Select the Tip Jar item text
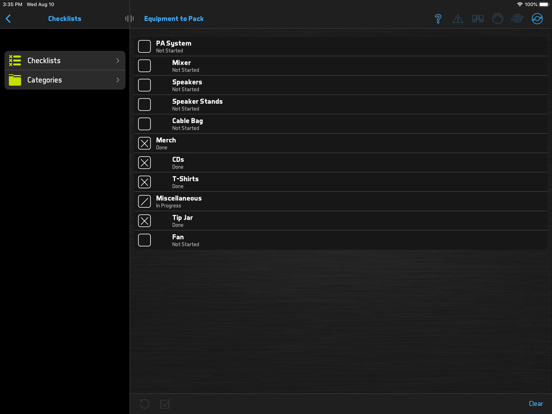 pyautogui.click(x=182, y=218)
